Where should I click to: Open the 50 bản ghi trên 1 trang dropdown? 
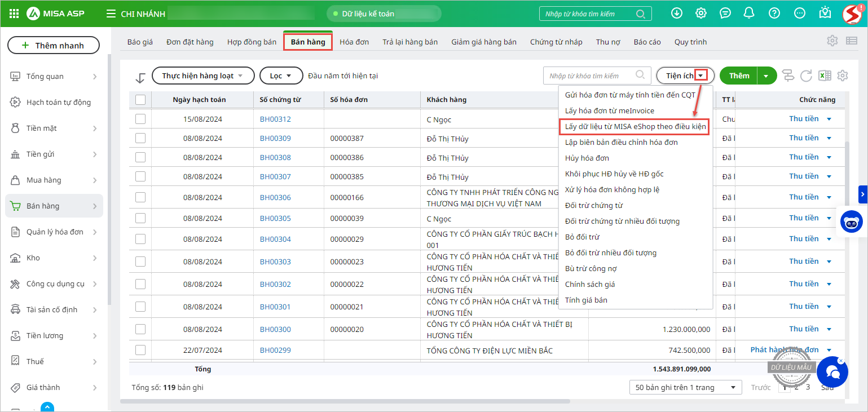point(685,388)
